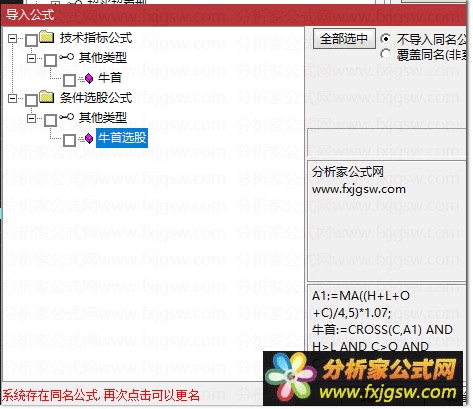Click the magenta diamond icon beside 牛首选股

[x=89, y=138]
